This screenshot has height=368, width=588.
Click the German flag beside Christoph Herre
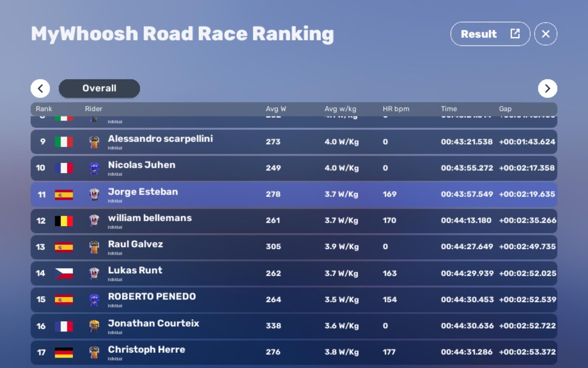[x=64, y=352]
